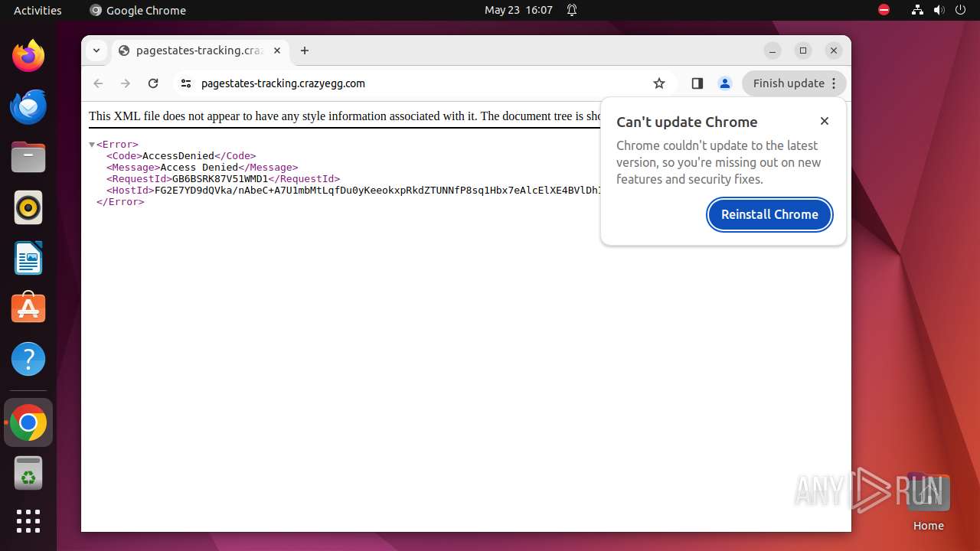This screenshot has width=980, height=551.
Task: Open the Help icon in dock
Action: 28,359
